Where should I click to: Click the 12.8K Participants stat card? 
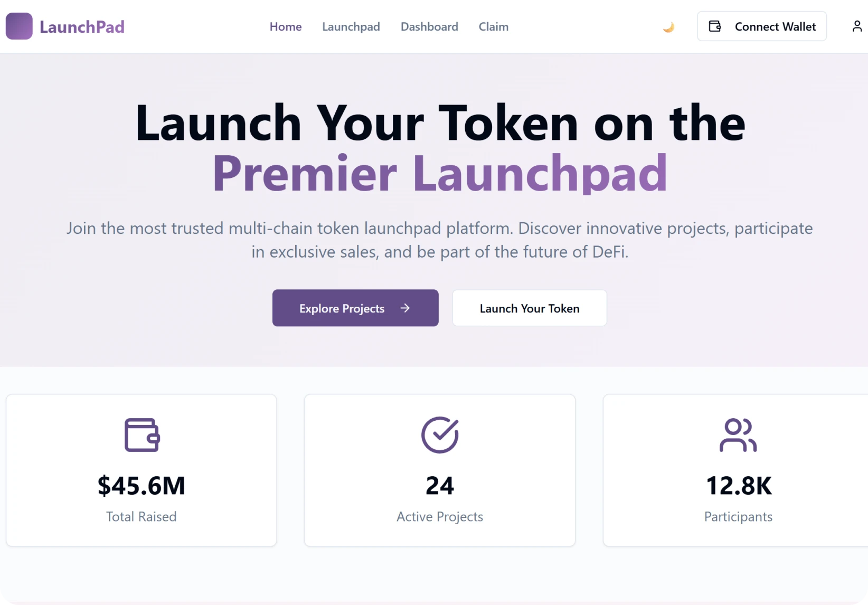[x=738, y=470]
